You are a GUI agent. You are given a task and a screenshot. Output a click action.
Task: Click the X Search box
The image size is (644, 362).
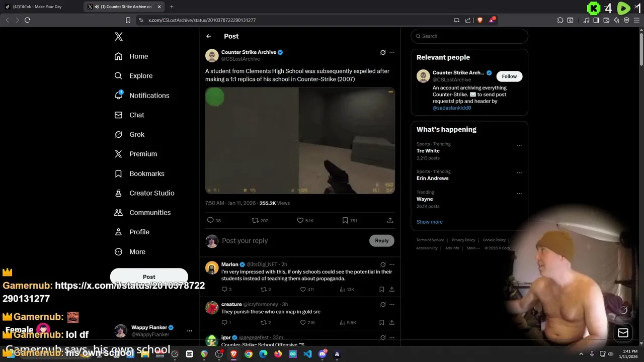point(469,36)
